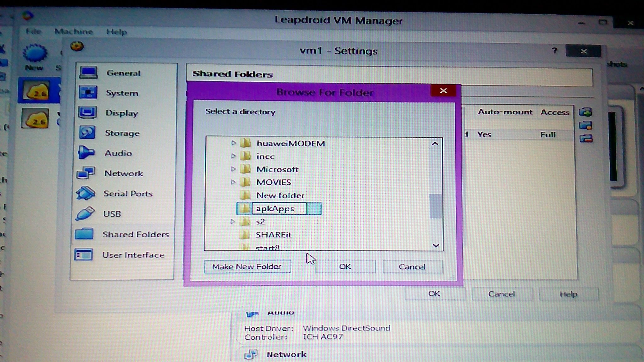The width and height of the screenshot is (644, 362).
Task: Cancel the Browse For Folder dialog
Action: point(412,266)
